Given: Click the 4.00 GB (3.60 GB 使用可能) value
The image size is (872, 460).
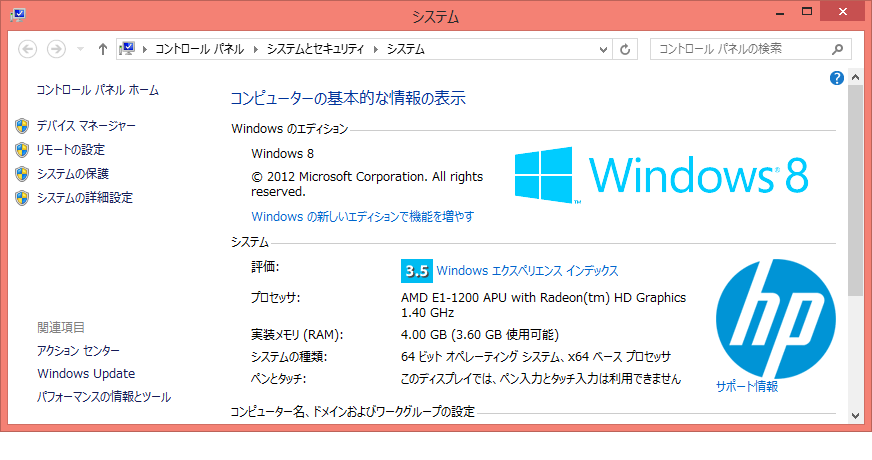Looking at the screenshot, I should (480, 334).
